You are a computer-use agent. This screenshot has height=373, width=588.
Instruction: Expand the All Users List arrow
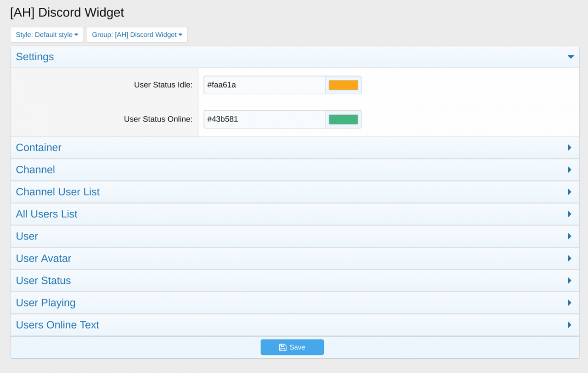coord(570,214)
